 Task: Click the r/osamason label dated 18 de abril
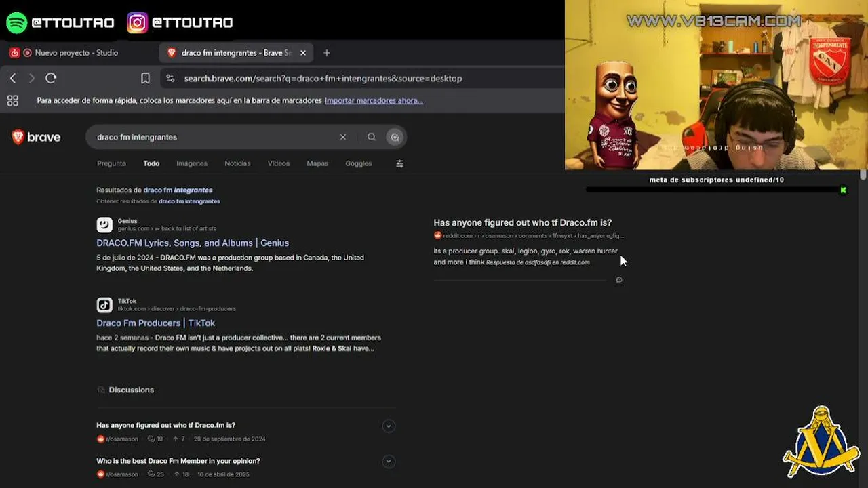(122, 474)
